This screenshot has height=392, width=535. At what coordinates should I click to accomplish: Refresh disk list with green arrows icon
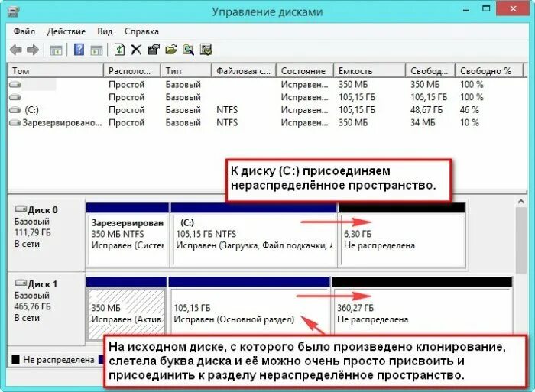(x=119, y=50)
